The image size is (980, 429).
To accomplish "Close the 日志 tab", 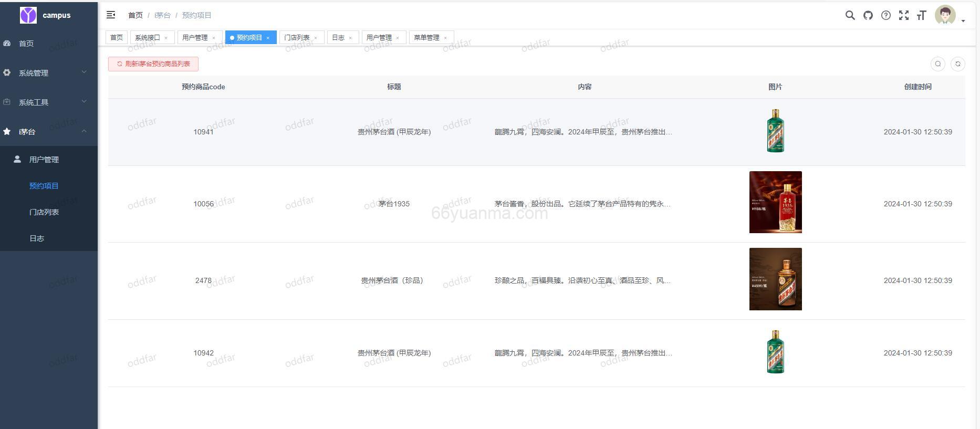I will click(350, 38).
